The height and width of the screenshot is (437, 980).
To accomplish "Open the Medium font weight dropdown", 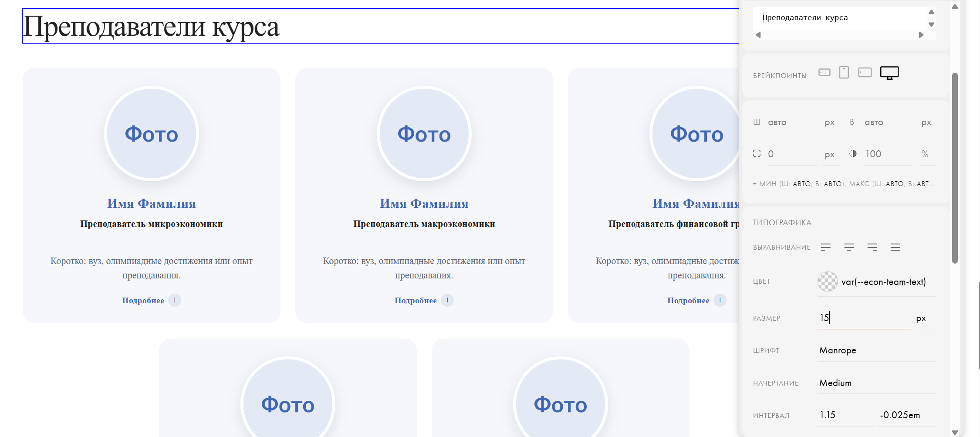I will tap(876, 383).
